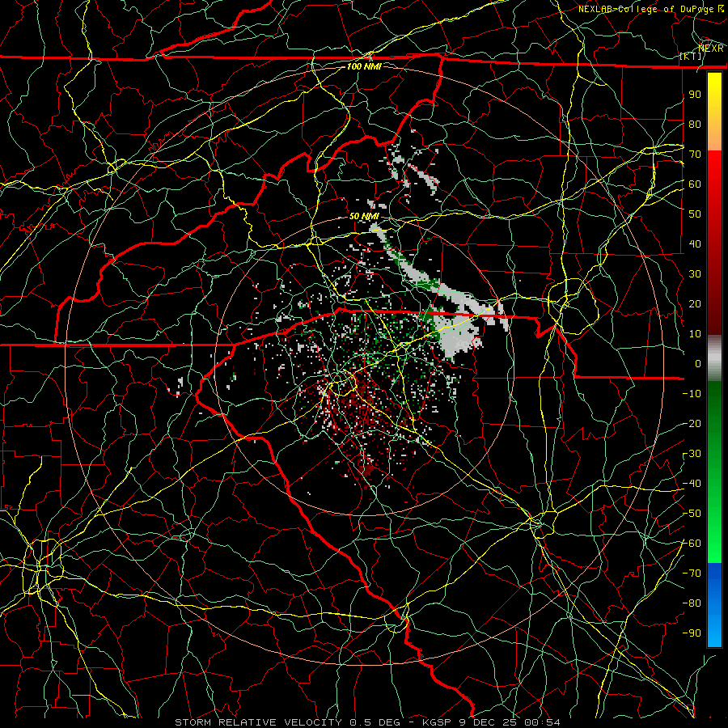The image size is (728, 728).
Task: Click the 100 NMI range ring label
Action: point(364,66)
